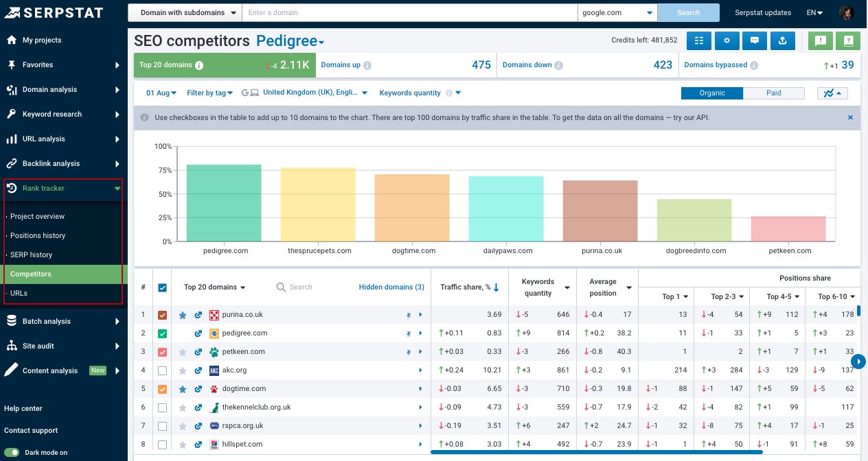Image resolution: width=868 pixels, height=461 pixels.
Task: Click info icon beside Domains bypassed
Action: pos(754,66)
